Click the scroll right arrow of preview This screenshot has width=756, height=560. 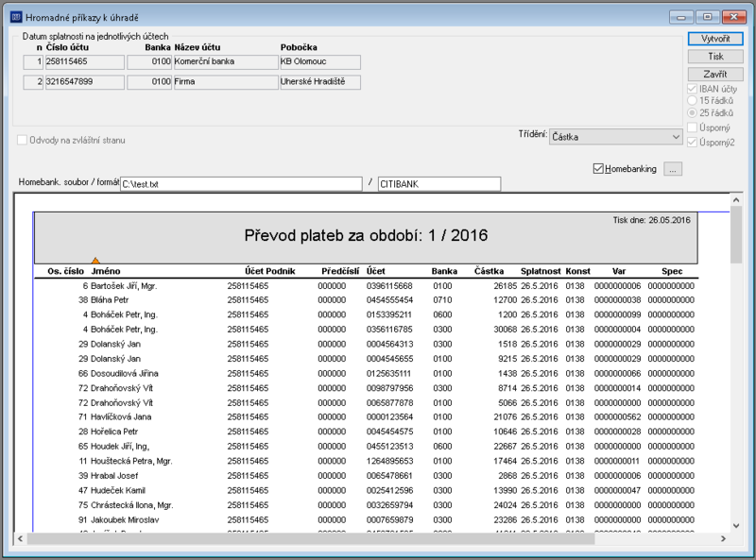[723, 539]
